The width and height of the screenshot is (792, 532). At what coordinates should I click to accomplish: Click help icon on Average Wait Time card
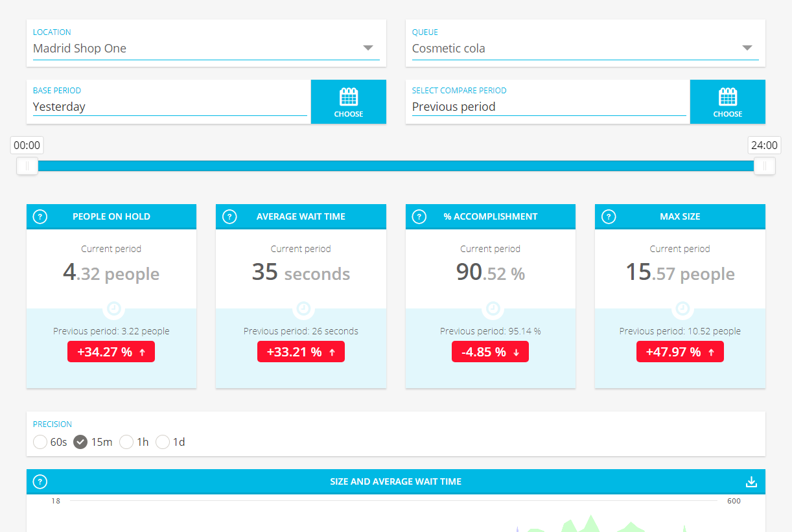(x=229, y=216)
